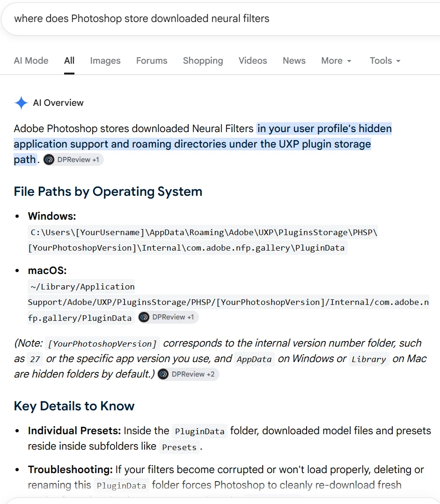The image size is (440, 504).
Task: Click PluginData code snippet in Individual Presets bullet
Action: click(x=200, y=432)
